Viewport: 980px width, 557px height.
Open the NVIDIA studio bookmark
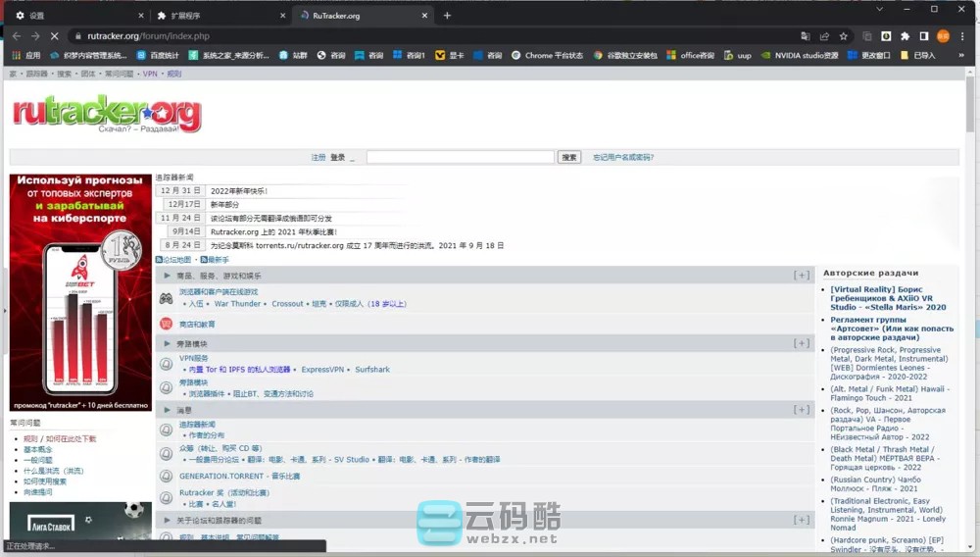click(x=799, y=56)
